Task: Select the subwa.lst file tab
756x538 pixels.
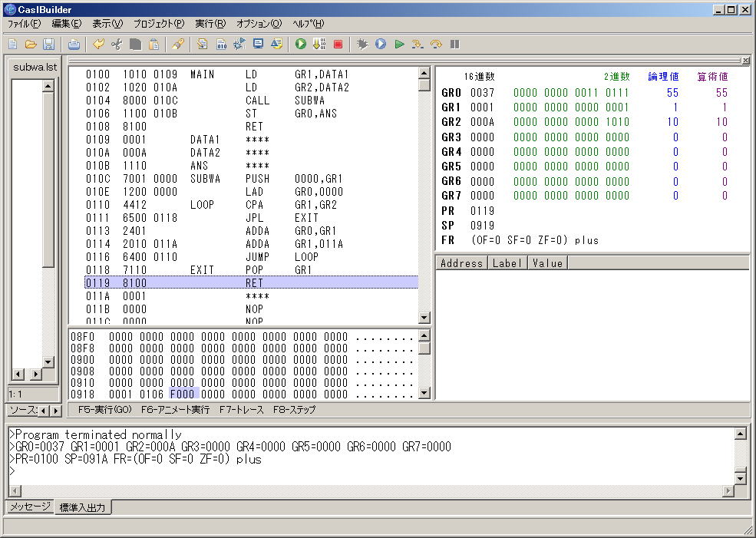Action: (35, 67)
